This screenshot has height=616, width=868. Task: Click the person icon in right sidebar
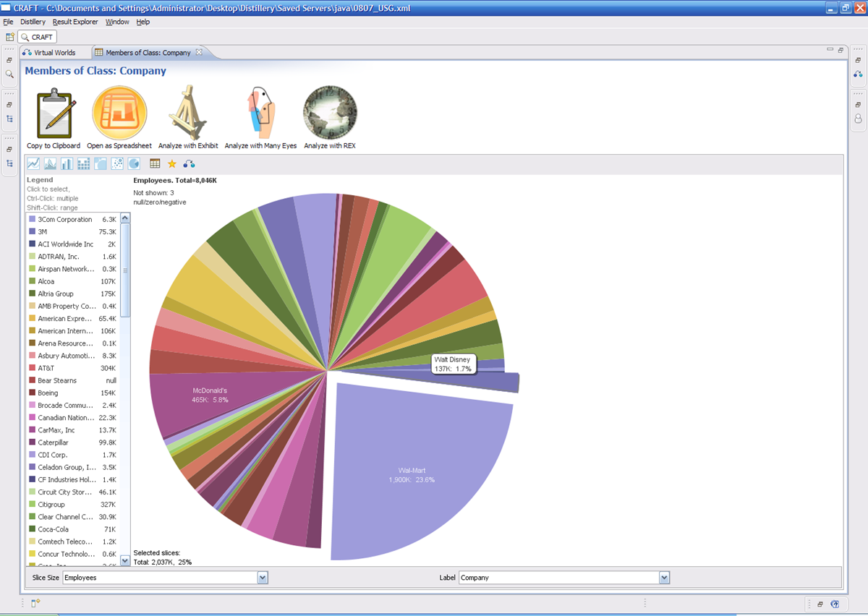pyautogui.click(x=858, y=119)
